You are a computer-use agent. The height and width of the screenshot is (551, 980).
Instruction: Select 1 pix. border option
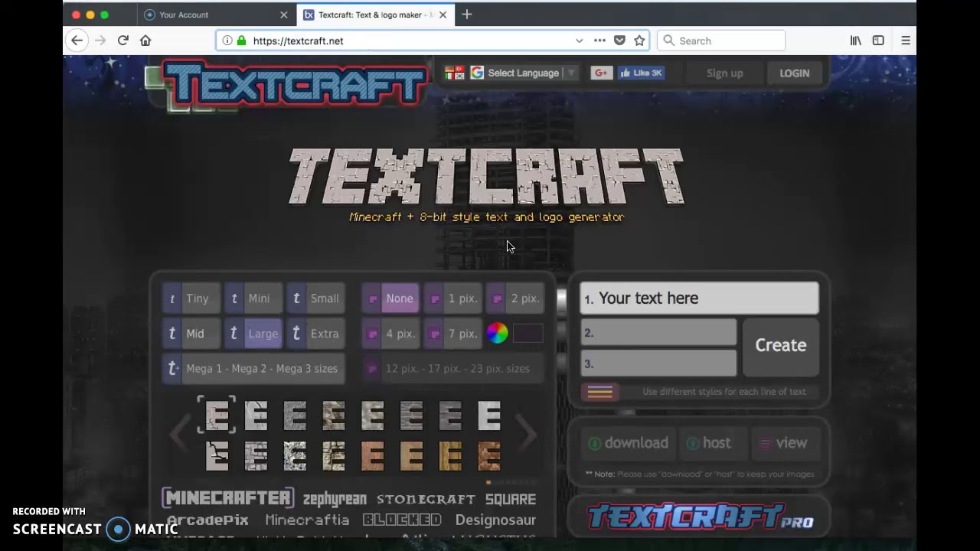pyautogui.click(x=452, y=298)
